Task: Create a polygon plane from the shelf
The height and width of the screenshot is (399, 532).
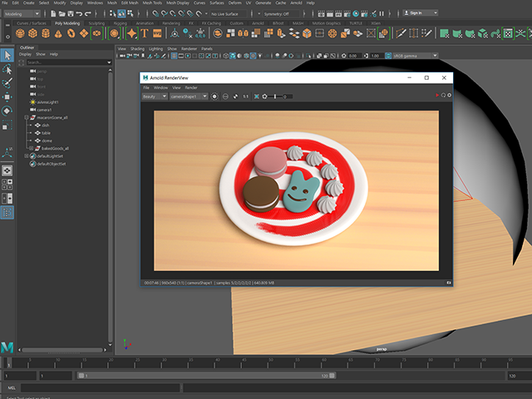Action: pyautogui.click(x=84, y=33)
